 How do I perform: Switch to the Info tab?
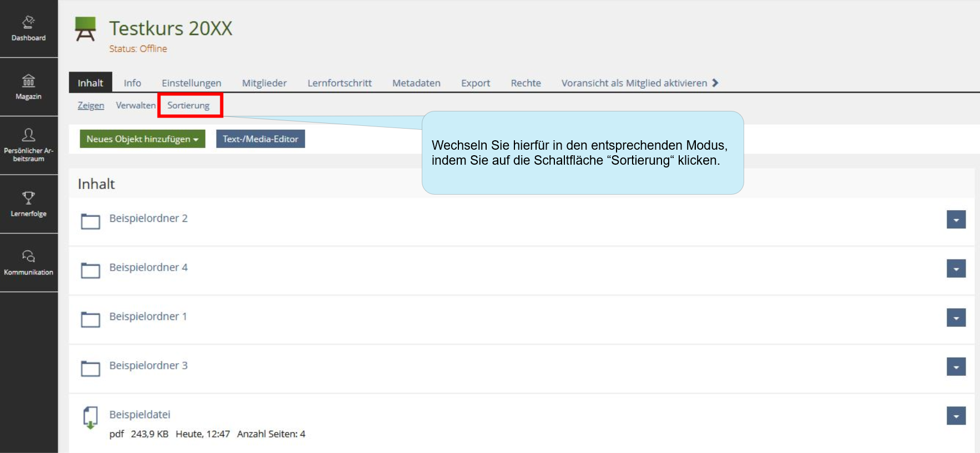[x=132, y=83]
